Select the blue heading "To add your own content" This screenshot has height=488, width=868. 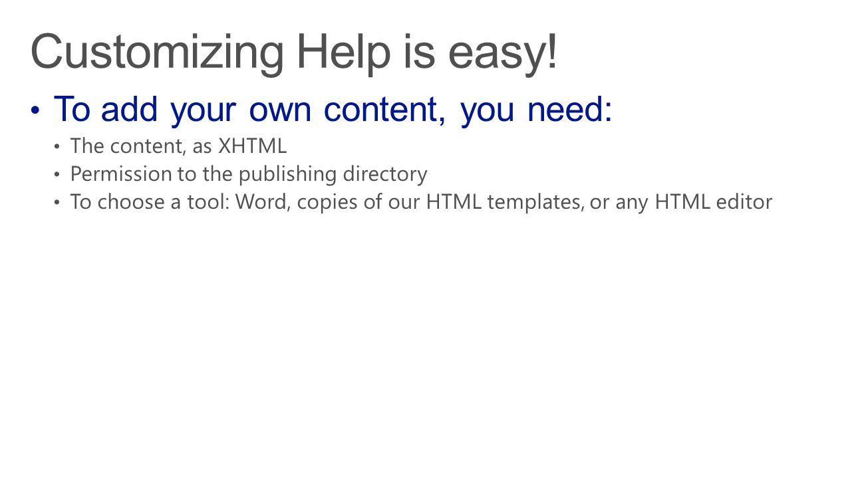[x=249, y=109]
